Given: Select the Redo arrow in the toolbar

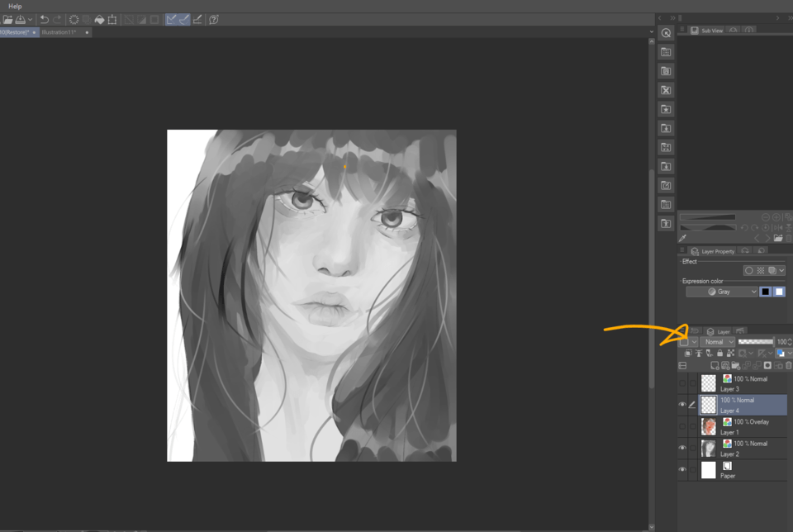Looking at the screenshot, I should point(57,19).
